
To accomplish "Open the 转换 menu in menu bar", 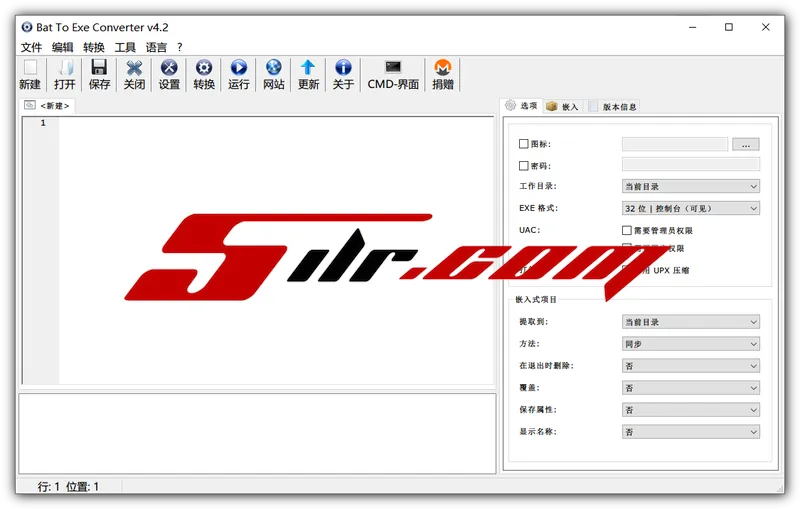I will [x=94, y=47].
